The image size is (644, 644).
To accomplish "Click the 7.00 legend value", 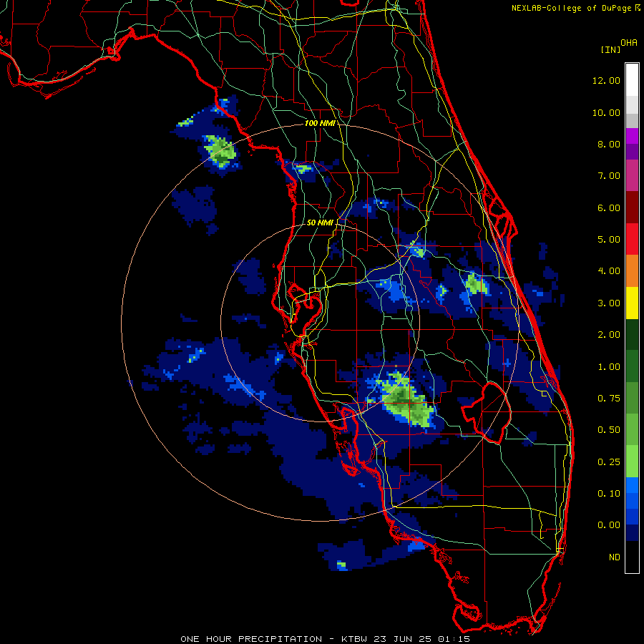I will 609,176.
